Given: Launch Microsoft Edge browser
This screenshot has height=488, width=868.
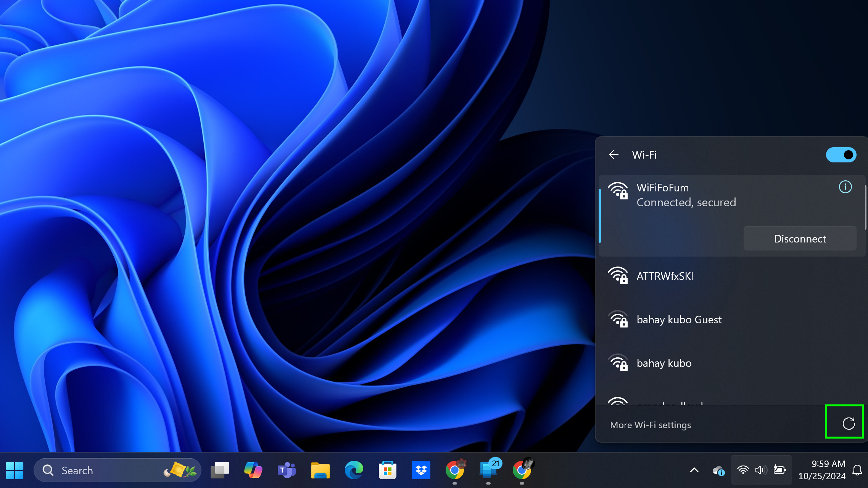Looking at the screenshot, I should pyautogui.click(x=354, y=470).
